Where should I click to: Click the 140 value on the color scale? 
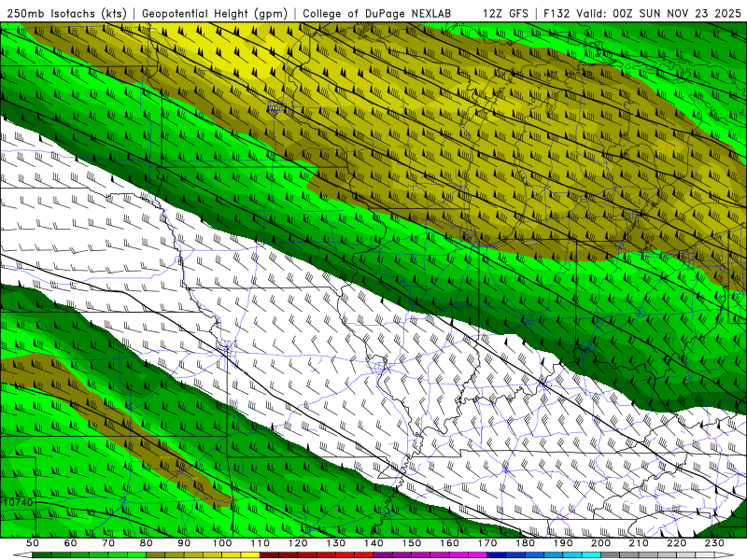coord(373,543)
